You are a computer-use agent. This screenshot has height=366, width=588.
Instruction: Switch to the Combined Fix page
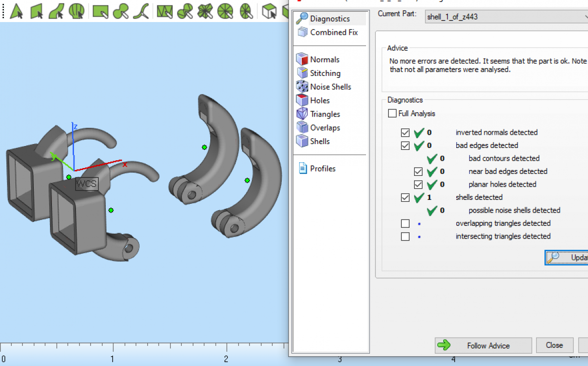tap(333, 32)
